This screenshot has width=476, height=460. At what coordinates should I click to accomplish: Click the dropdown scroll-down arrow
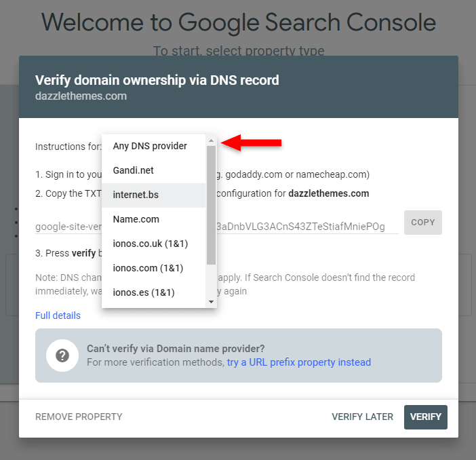[212, 302]
